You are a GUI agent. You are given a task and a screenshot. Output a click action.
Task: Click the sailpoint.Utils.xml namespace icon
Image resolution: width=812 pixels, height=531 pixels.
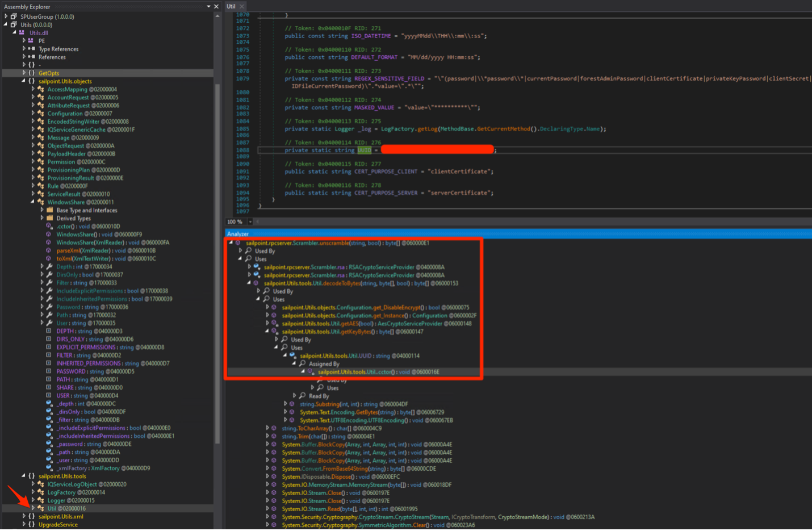(31, 517)
